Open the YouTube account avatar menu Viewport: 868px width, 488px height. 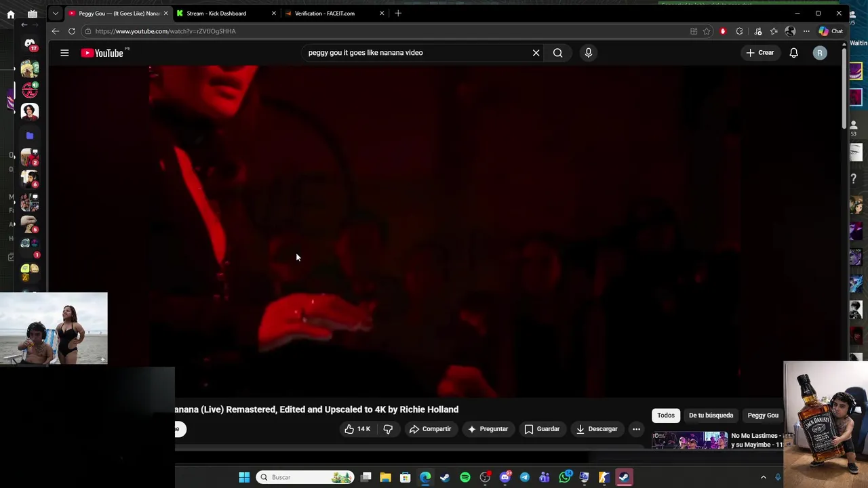tap(820, 53)
